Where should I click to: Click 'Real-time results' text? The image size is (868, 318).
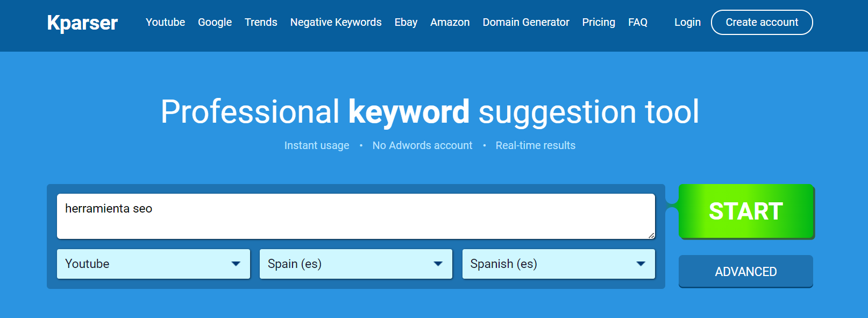click(x=535, y=145)
